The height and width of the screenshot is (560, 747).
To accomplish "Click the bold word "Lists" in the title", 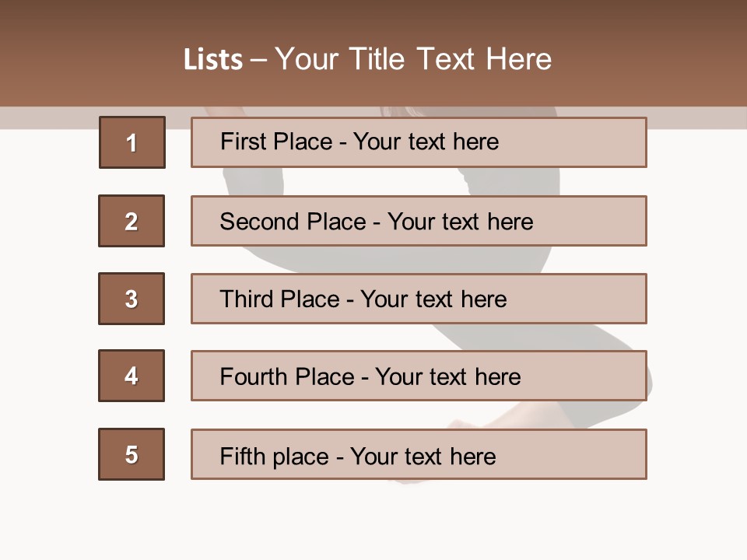I will [212, 59].
